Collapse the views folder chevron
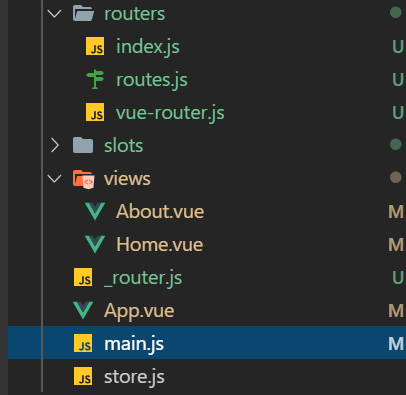 pyautogui.click(x=54, y=179)
